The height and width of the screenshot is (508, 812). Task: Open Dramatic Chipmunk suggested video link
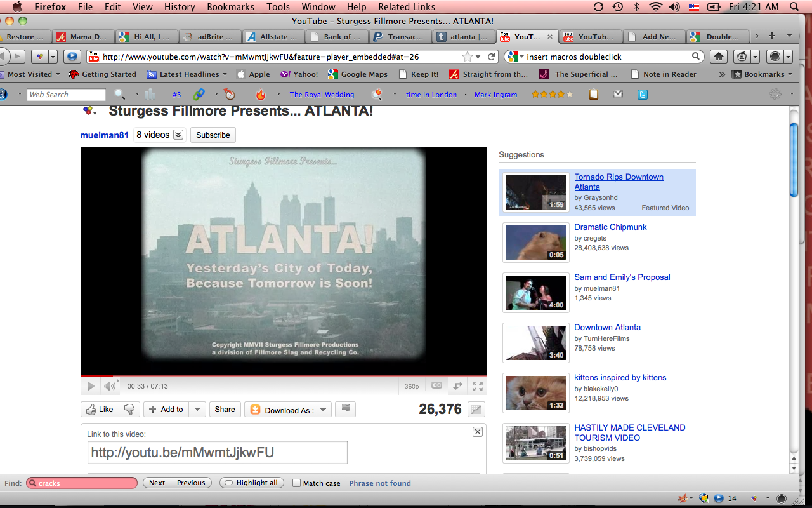(610, 227)
